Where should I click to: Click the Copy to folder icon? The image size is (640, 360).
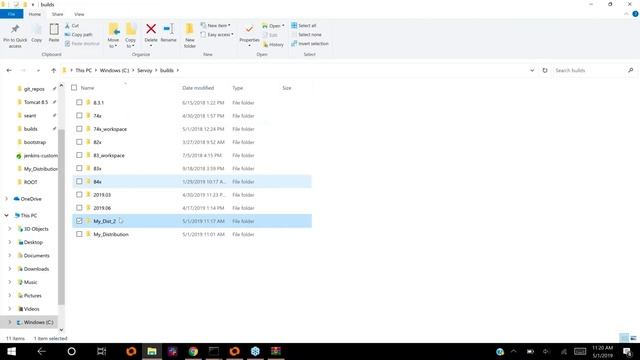[x=131, y=29]
